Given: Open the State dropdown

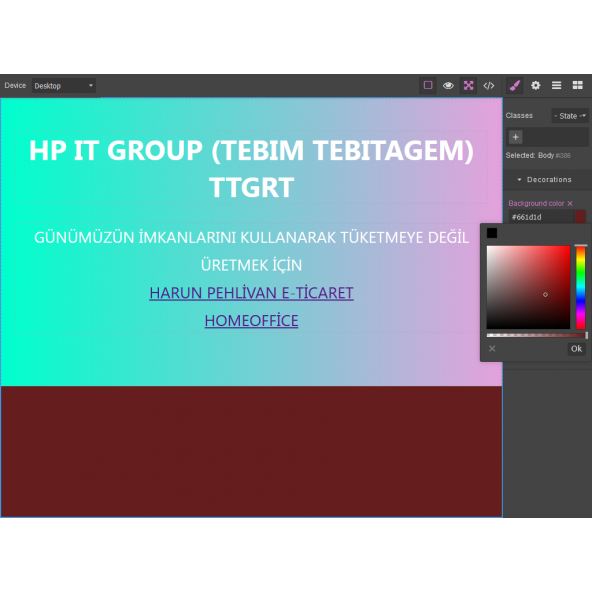Looking at the screenshot, I should [x=570, y=116].
